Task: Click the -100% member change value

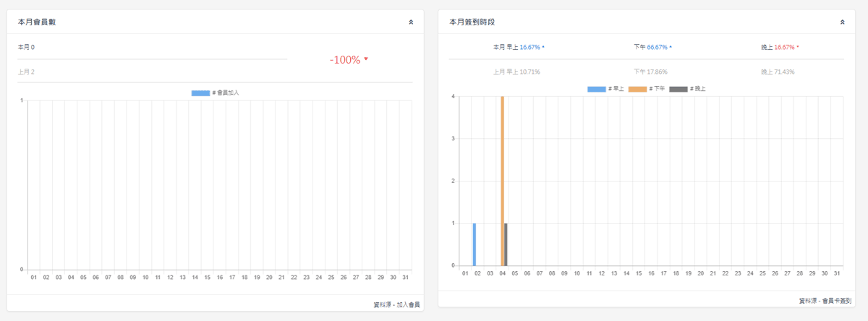Action: point(345,60)
